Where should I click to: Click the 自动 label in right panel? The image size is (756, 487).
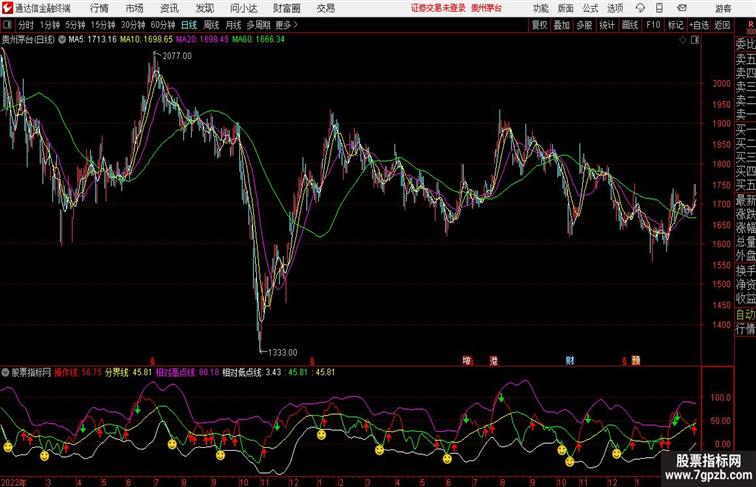tap(745, 315)
